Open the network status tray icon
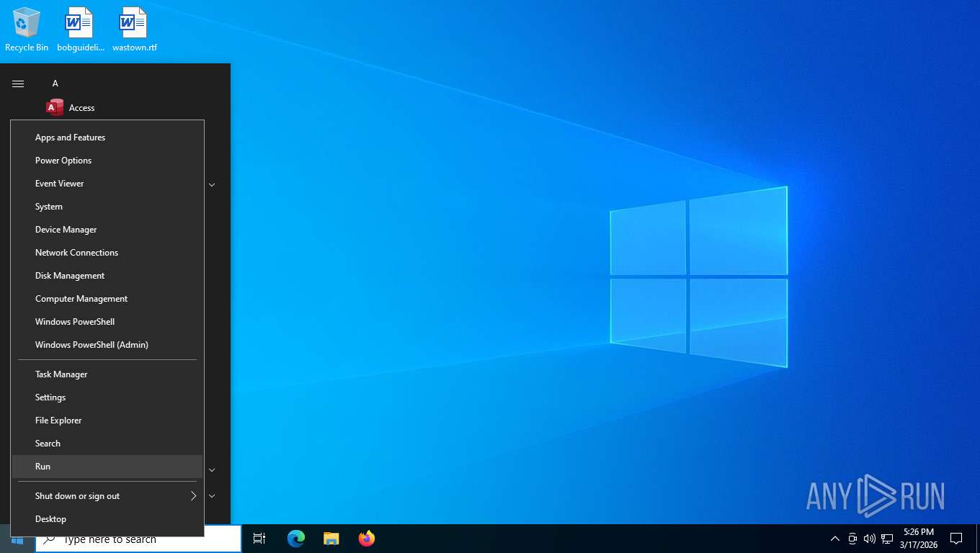Image resolution: width=980 pixels, height=553 pixels. (887, 539)
